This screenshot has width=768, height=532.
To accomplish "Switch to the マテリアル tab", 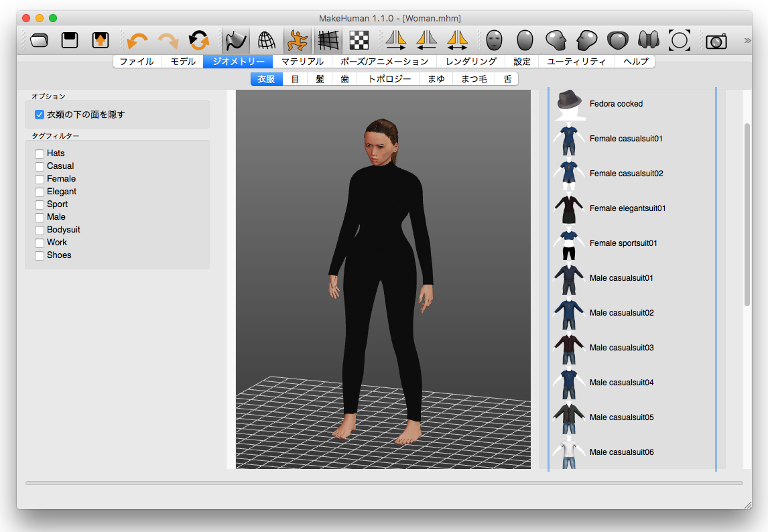I will coord(302,61).
